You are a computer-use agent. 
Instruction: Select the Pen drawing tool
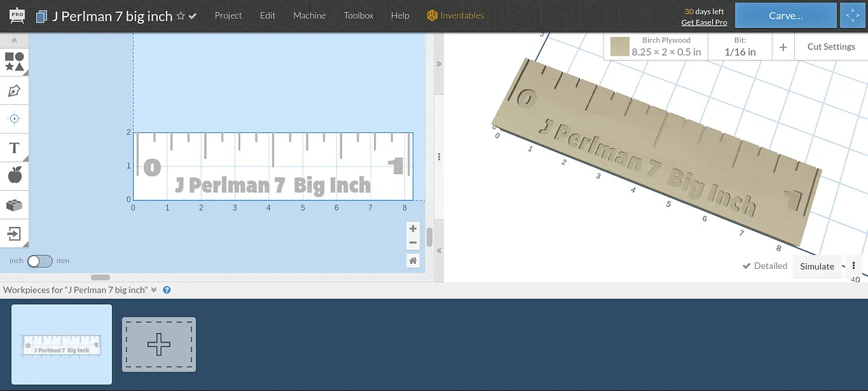(x=14, y=91)
